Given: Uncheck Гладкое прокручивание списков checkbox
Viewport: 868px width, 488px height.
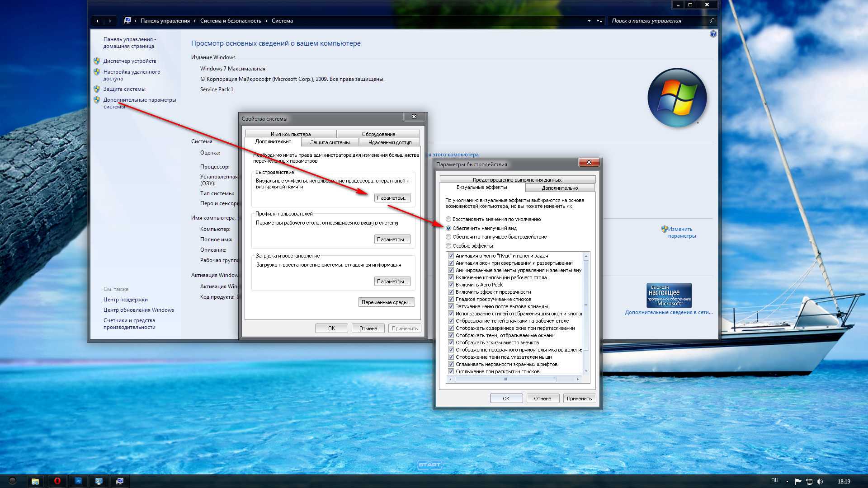Looking at the screenshot, I should click(x=451, y=299).
